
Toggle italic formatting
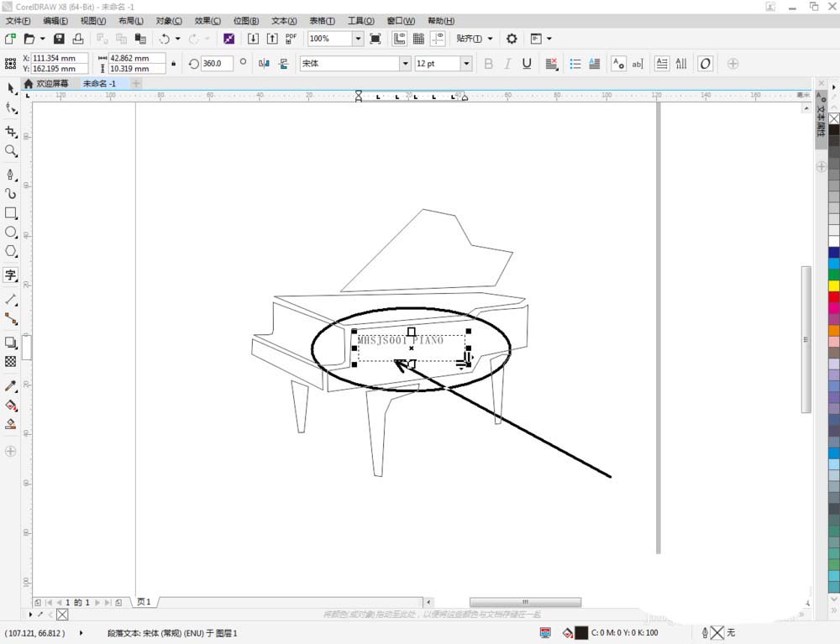click(507, 64)
